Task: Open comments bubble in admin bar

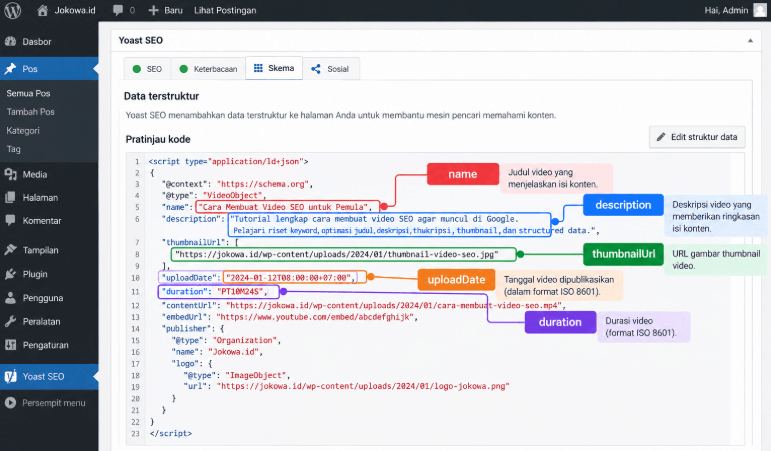Action: (x=118, y=10)
